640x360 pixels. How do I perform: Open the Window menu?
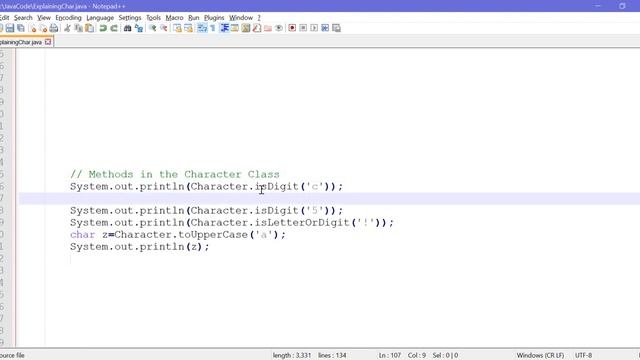pyautogui.click(x=241, y=18)
